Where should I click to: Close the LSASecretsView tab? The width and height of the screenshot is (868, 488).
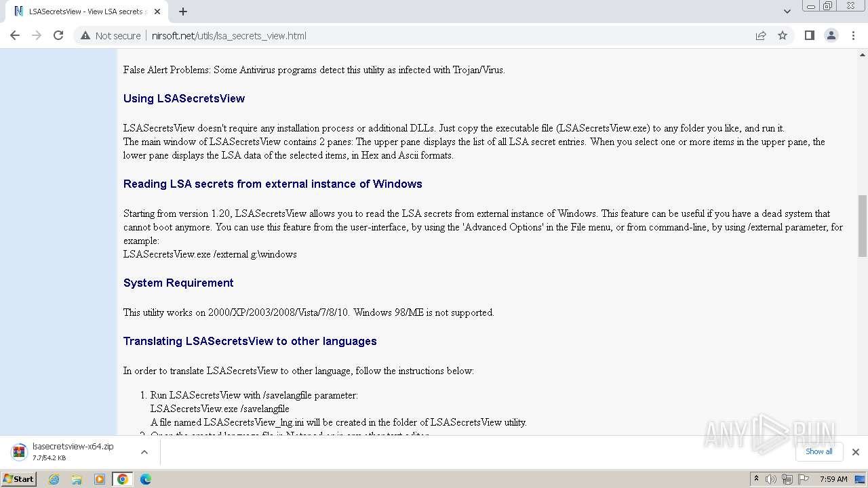pos(157,12)
